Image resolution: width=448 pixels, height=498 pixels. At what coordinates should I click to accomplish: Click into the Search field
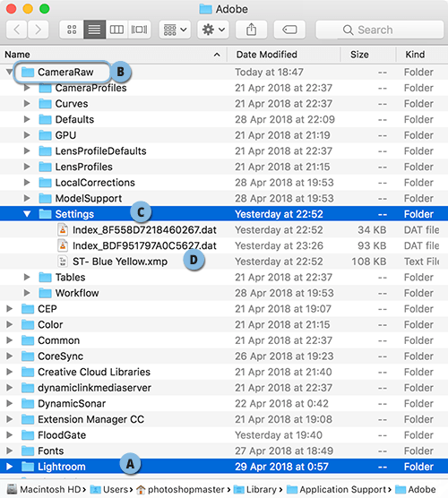click(379, 30)
